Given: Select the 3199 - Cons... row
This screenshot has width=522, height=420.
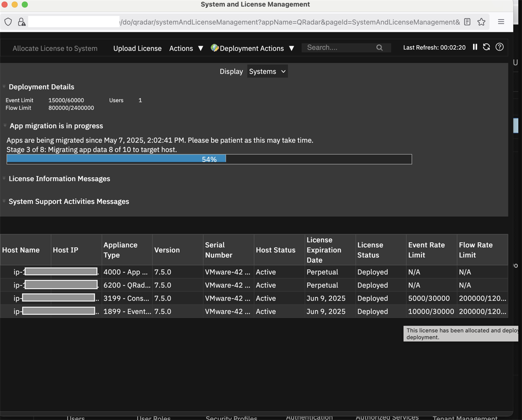Looking at the screenshot, I should tap(254, 298).
